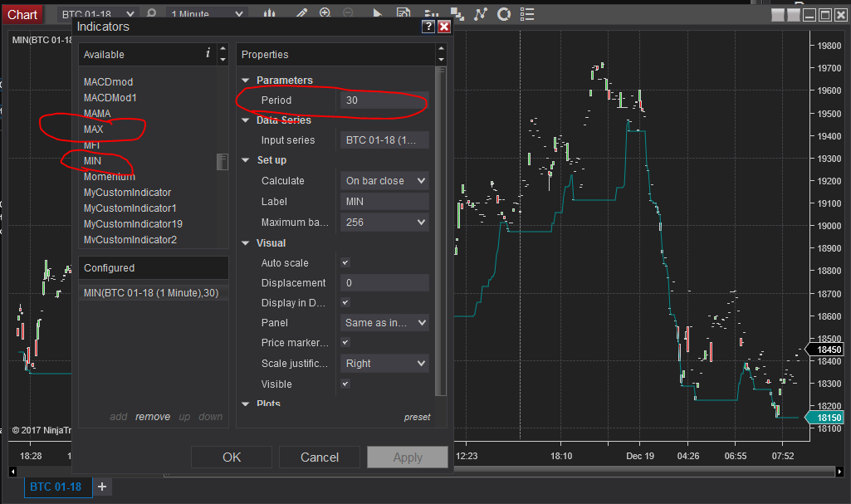This screenshot has width=851, height=504.
Task: Add a new tab with plus button
Action: [x=102, y=487]
